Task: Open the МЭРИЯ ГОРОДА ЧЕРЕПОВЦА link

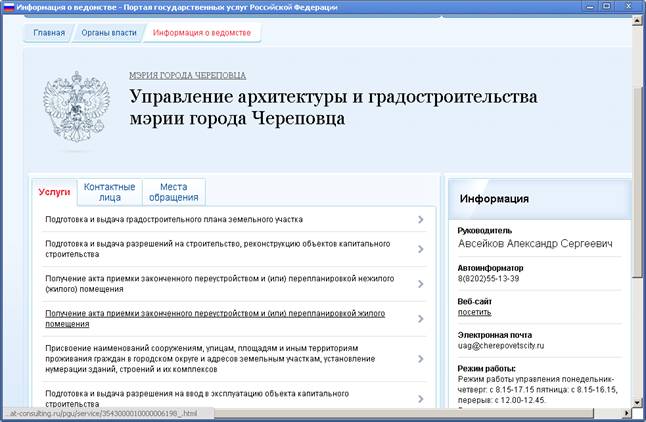Action: (x=187, y=76)
